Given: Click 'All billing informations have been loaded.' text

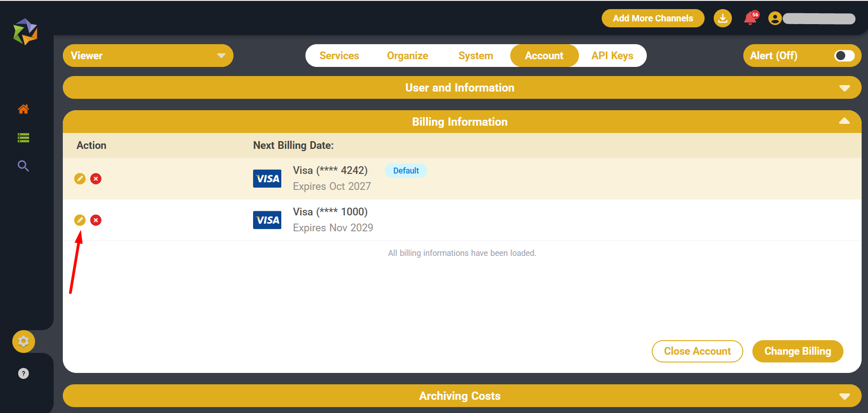Looking at the screenshot, I should 462,253.
